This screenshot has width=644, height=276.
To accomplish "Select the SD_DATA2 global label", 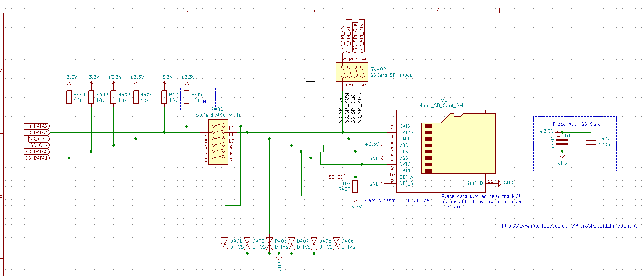I will (x=37, y=126).
